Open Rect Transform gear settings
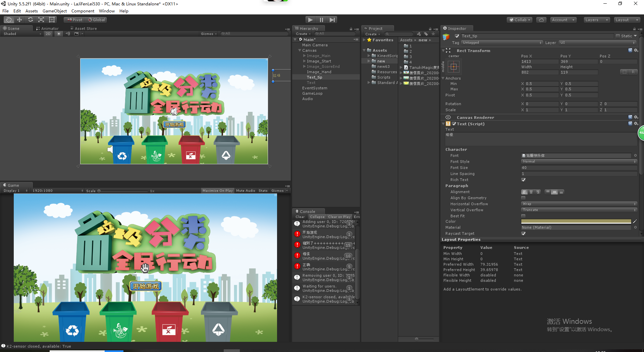This screenshot has width=644, height=352. click(x=636, y=50)
